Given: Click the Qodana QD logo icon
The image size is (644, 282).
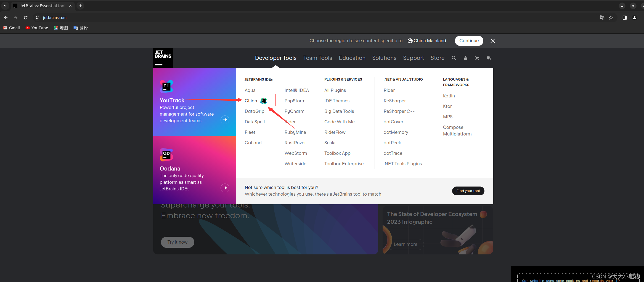Looking at the screenshot, I should (166, 155).
